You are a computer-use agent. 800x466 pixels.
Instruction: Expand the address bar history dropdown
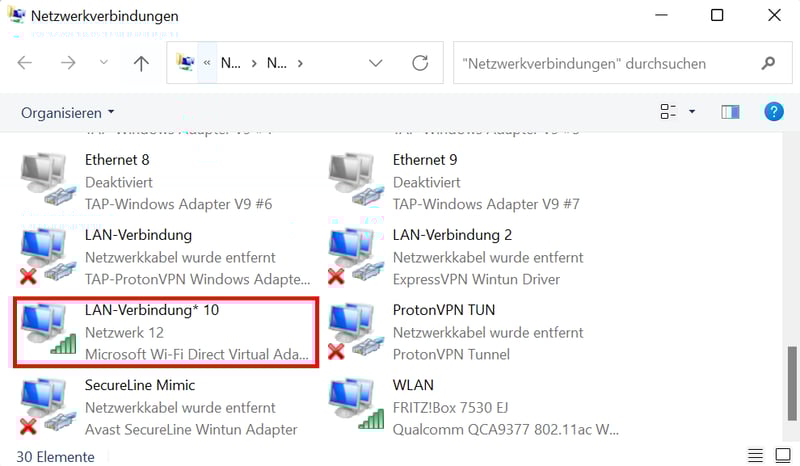click(x=376, y=63)
